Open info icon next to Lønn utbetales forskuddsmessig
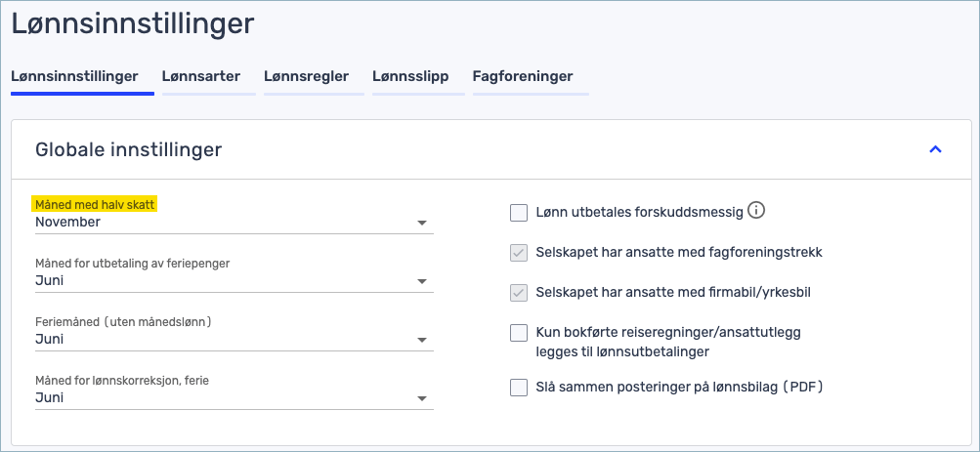This screenshot has width=980, height=452. tap(756, 211)
